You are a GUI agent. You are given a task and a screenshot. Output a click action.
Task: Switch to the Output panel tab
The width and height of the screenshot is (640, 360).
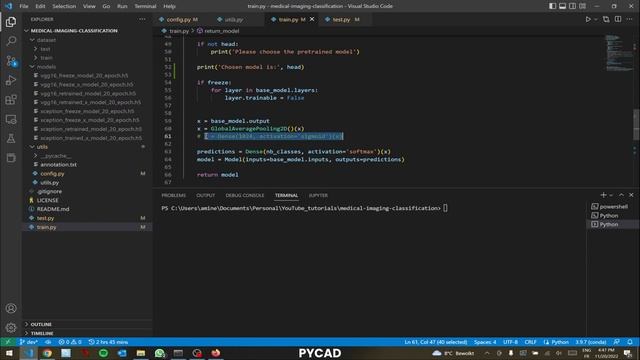pos(205,196)
